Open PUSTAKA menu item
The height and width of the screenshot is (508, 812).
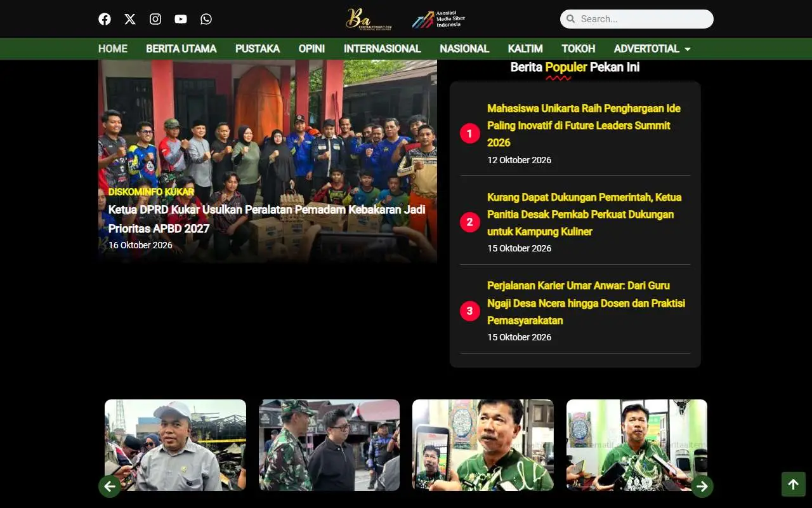[258, 49]
